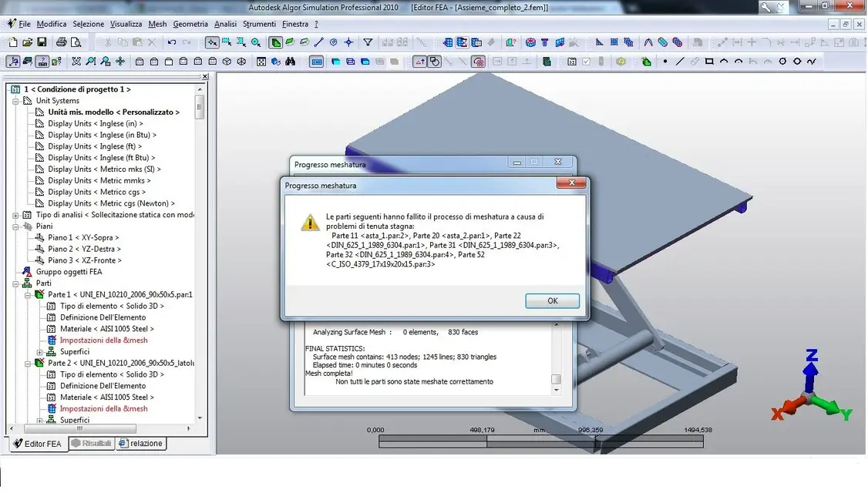Click the tree panel horizontal scrollbar thumb
This screenshot has width=868, height=493.
pyautogui.click(x=79, y=428)
